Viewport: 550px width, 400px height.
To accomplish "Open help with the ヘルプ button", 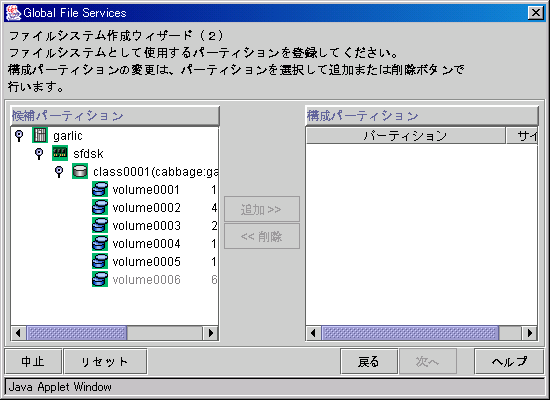I will tap(509, 361).
